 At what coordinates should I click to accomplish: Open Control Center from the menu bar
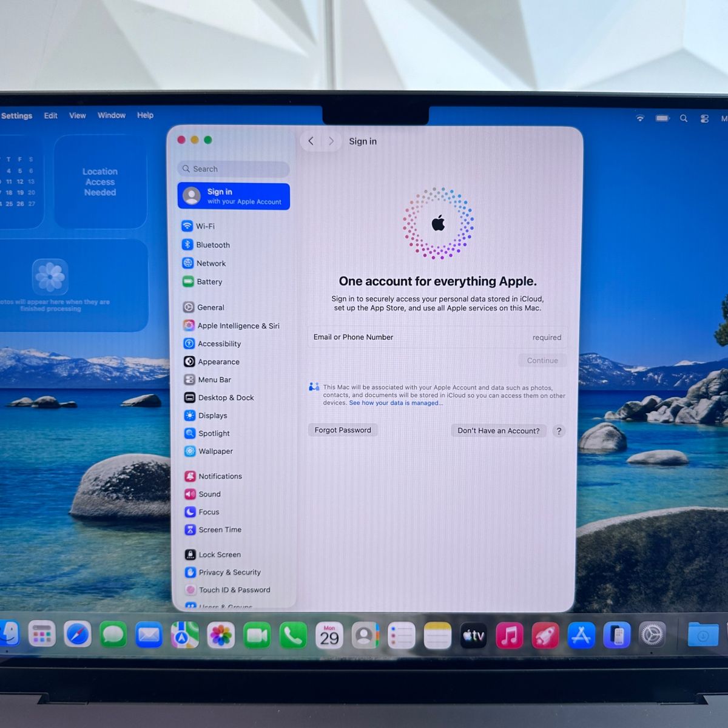704,119
